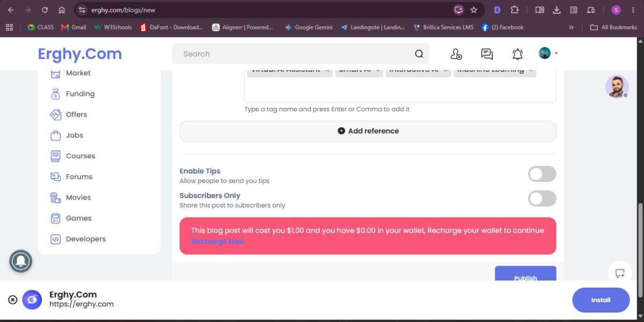Click the Ergy.Com app logo in banner
The image size is (644, 322).
(x=32, y=300)
